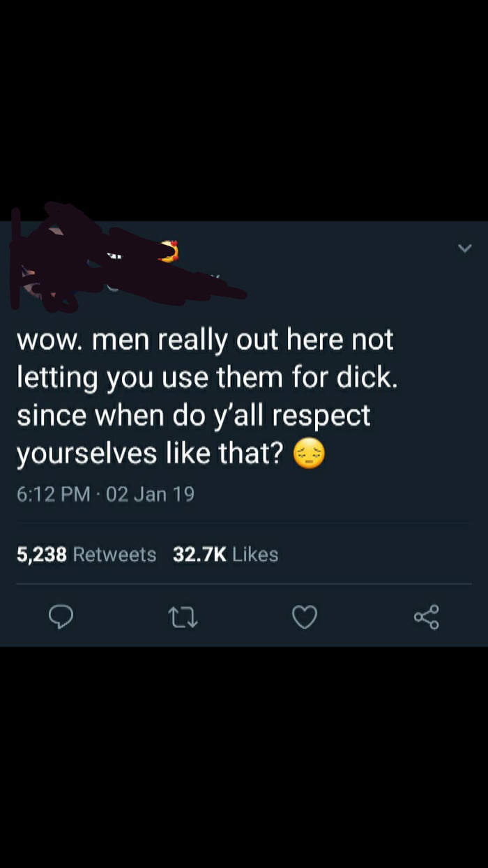
Task: Retweet this tweet using the arrows icon
Action: point(183,617)
